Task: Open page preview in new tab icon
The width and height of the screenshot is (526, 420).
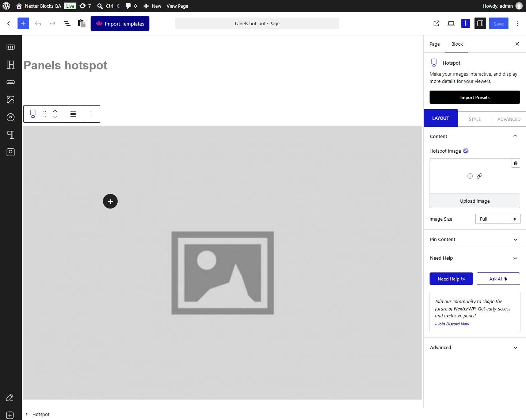Action: (437, 23)
